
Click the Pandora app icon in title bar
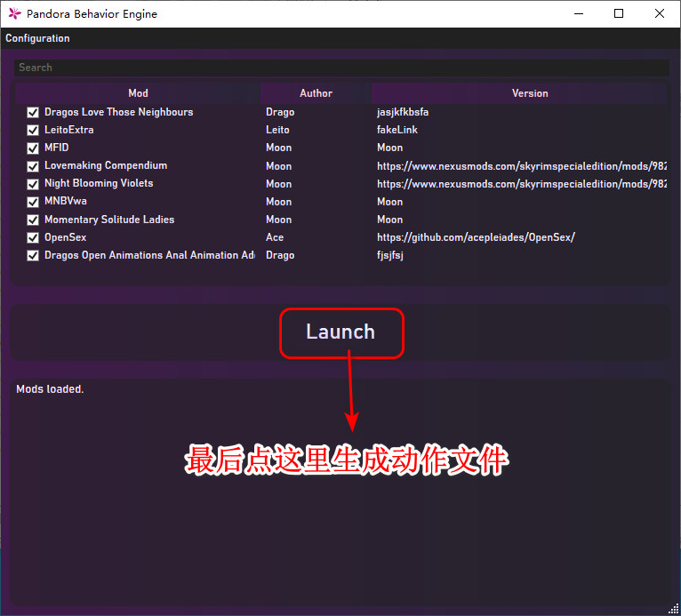click(14, 13)
